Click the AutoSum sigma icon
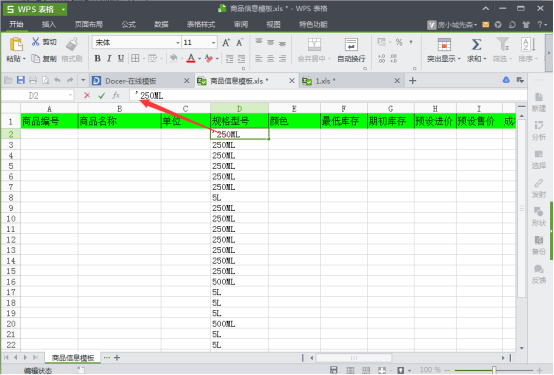This screenshot has width=554, height=375. pyautogui.click(x=476, y=45)
